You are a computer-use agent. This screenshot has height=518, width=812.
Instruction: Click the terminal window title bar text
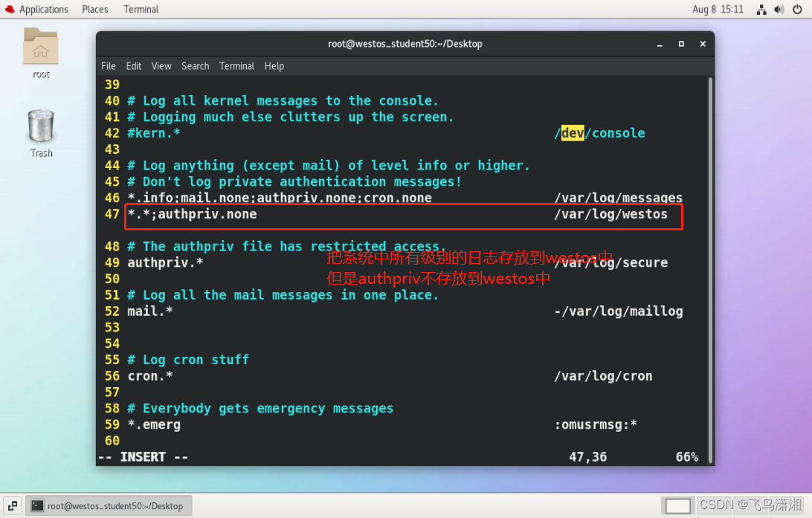click(x=405, y=44)
